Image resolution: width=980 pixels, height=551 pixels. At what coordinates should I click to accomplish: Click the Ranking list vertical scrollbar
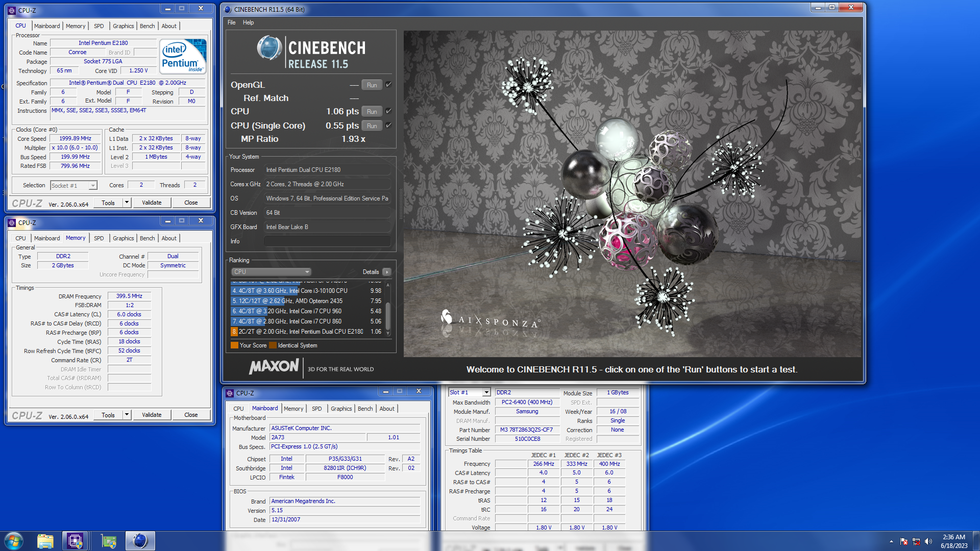(x=388, y=308)
